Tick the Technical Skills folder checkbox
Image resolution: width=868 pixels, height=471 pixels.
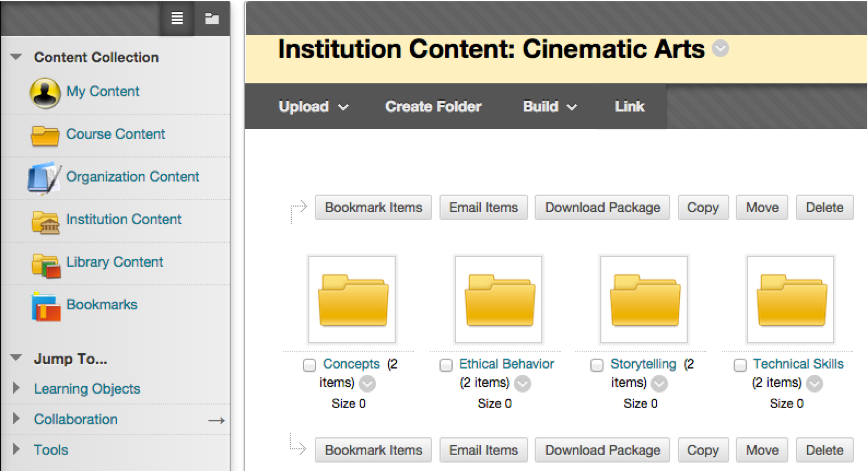pos(740,366)
